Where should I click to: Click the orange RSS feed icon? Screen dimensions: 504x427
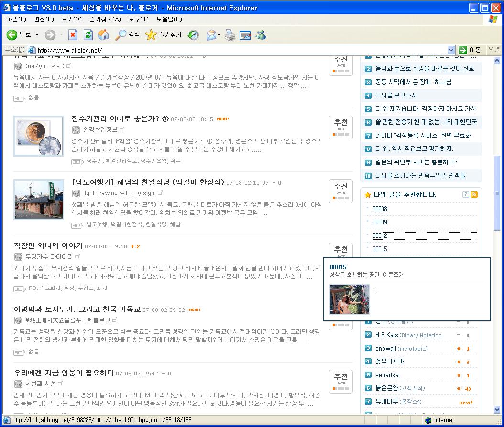(x=474, y=194)
